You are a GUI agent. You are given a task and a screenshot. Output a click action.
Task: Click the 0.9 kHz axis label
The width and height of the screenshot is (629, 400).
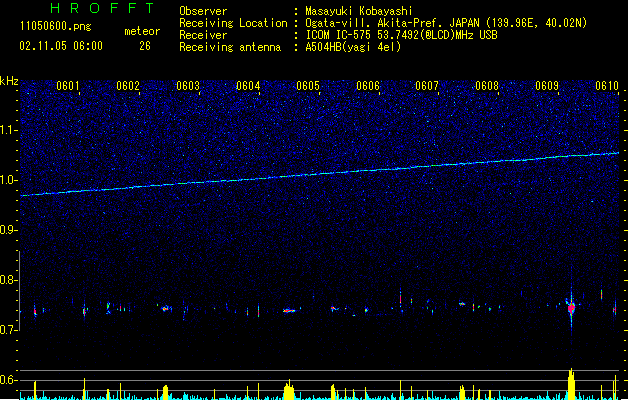click(9, 230)
